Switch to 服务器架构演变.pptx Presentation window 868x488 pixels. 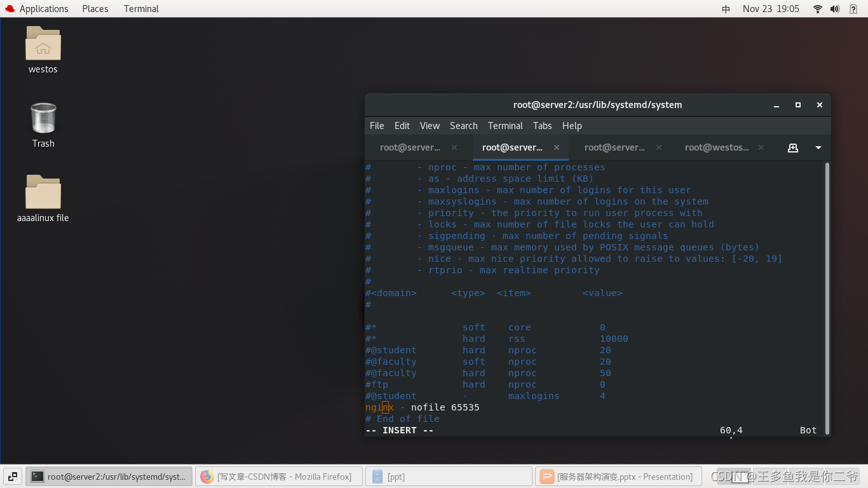(619, 476)
